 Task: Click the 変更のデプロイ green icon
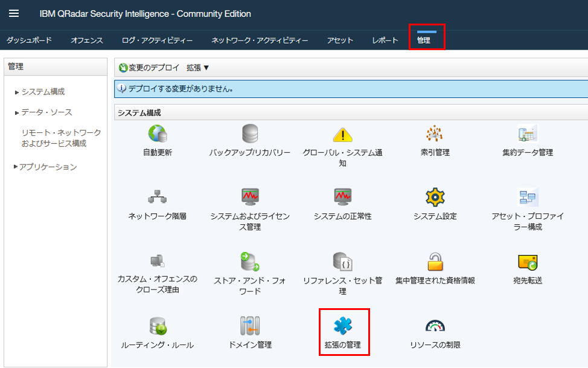123,68
